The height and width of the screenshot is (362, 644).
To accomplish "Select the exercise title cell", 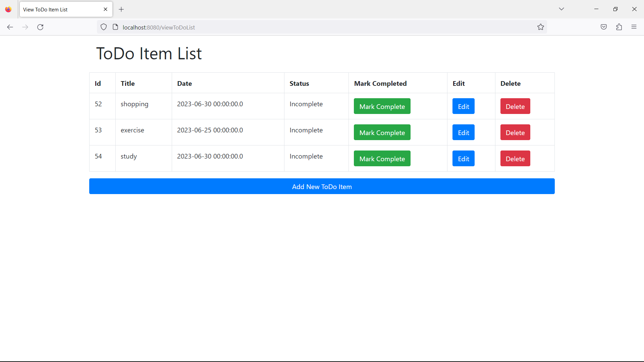I will (x=144, y=132).
